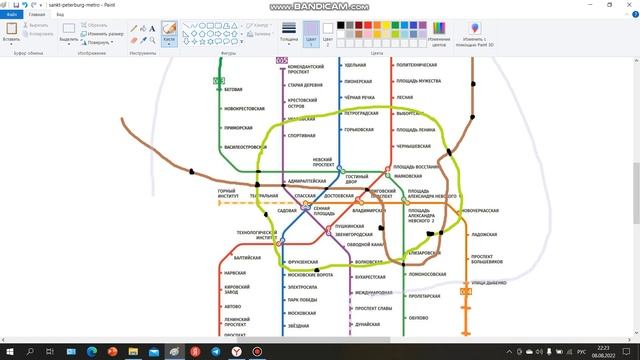Screen dimensions: 640x360
Task: Choose the yellow color swatch
Action: click(x=386, y=25)
